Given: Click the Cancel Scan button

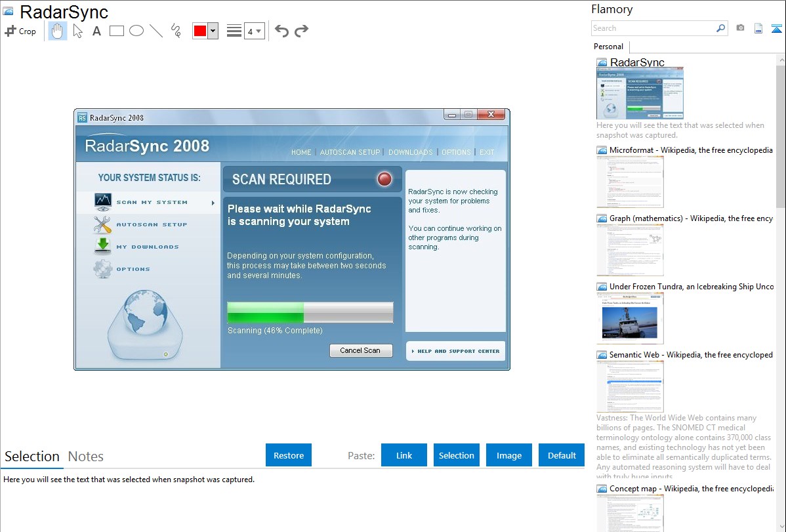Looking at the screenshot, I should tap(360, 350).
